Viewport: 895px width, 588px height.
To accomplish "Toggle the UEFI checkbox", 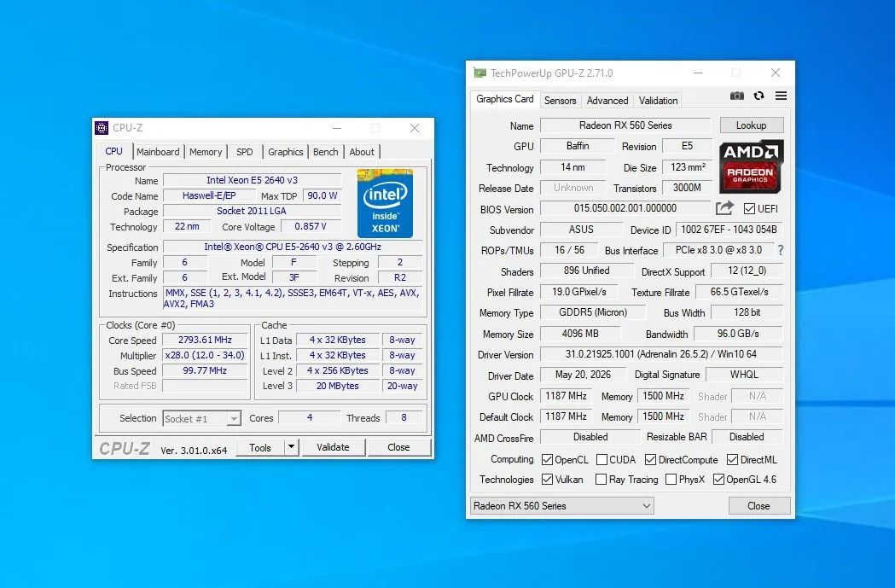I will [x=749, y=209].
